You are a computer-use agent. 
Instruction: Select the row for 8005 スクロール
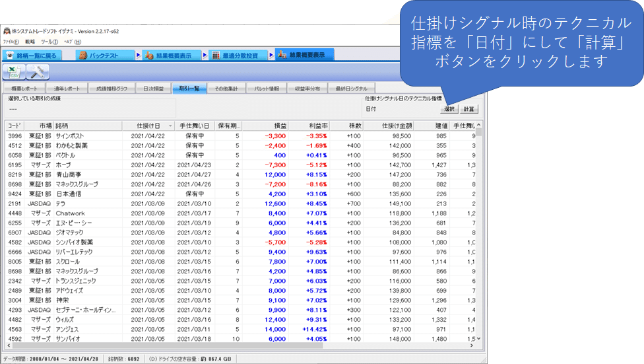[x=240, y=262]
